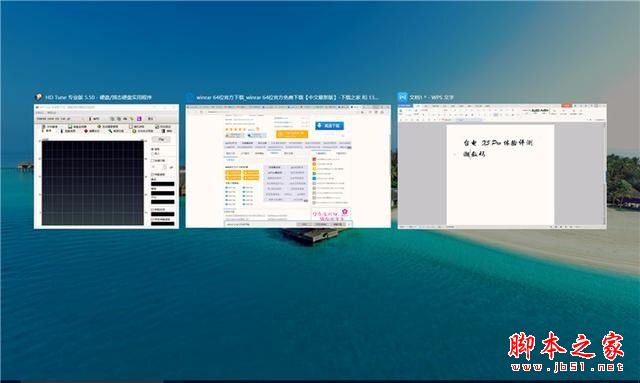This screenshot has width=640, height=383.
Task: Switch to the HD Tune window thumbnail
Action: [x=106, y=166]
